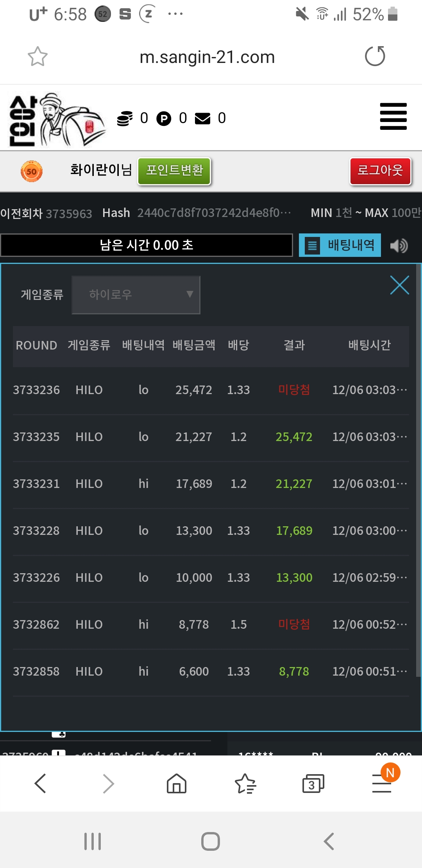The image size is (422, 868).
Task: Tap the m.sangin-21.com address bar
Action: tap(207, 57)
